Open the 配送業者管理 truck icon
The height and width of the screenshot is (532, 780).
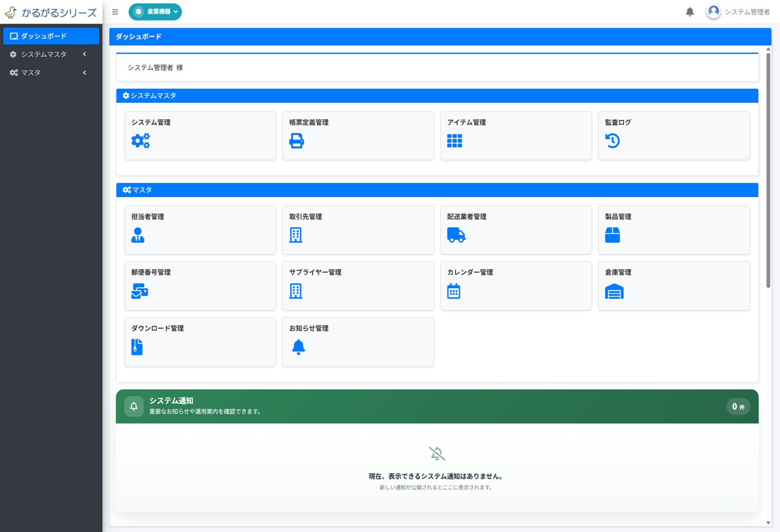tap(456, 235)
